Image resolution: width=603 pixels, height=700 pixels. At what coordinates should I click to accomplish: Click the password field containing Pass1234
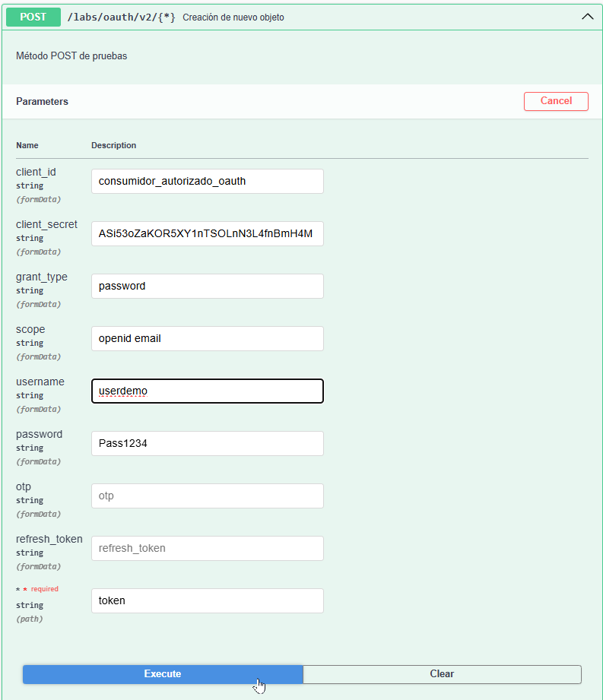coord(207,443)
